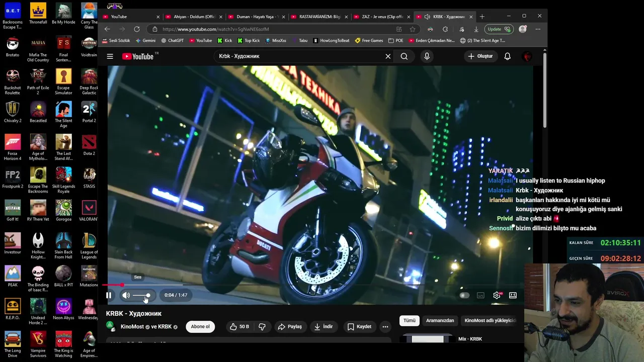Open the POE bookmarks folder
The width and height of the screenshot is (644, 362).
click(x=395, y=41)
